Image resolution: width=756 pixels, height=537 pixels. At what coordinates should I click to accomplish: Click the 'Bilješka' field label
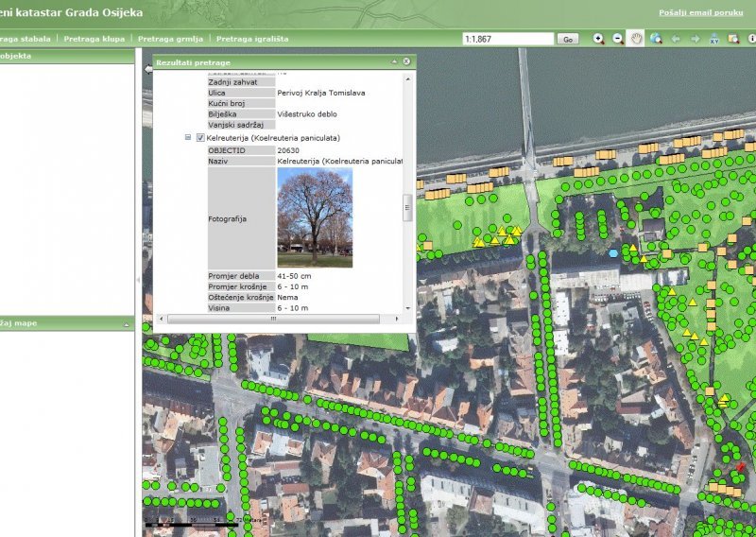click(x=242, y=114)
